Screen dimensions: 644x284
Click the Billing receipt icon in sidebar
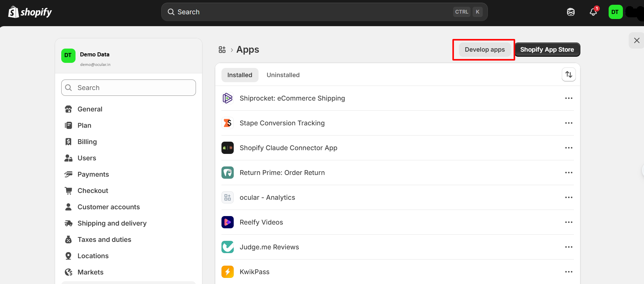(68, 142)
